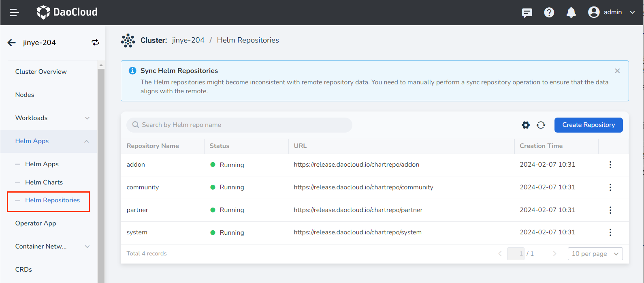Open actions menu for system repository
Image resolution: width=644 pixels, height=283 pixels.
pos(610,232)
